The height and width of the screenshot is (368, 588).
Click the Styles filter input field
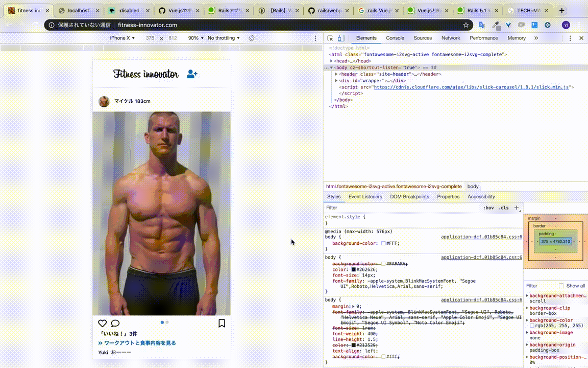point(402,208)
